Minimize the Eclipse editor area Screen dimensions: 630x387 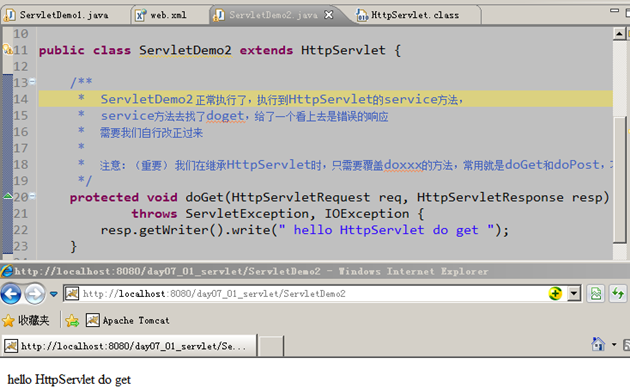pyautogui.click(x=614, y=10)
